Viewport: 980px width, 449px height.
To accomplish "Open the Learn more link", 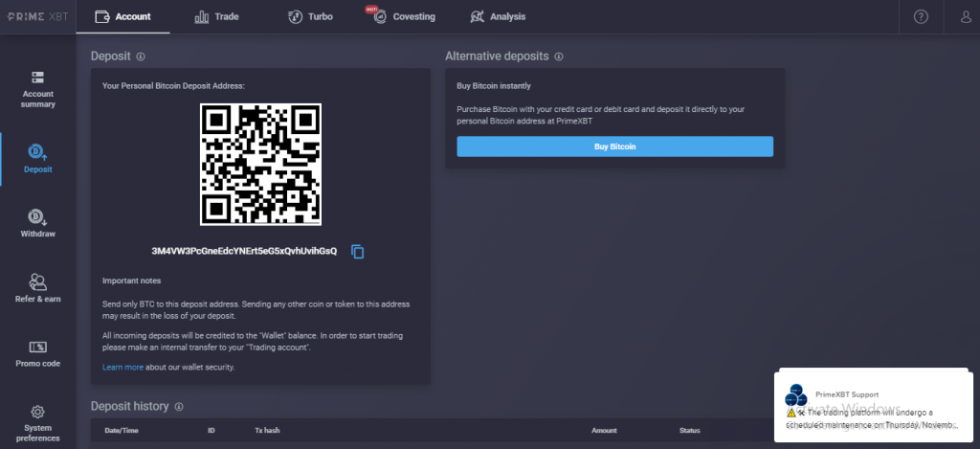I will (122, 367).
